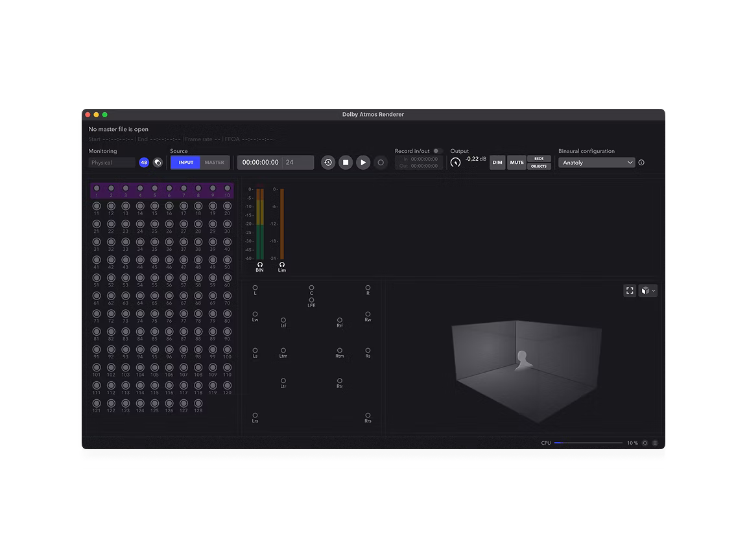The image size is (747, 560).
Task: Click the Lim headphone icon below the meters
Action: pyautogui.click(x=282, y=264)
